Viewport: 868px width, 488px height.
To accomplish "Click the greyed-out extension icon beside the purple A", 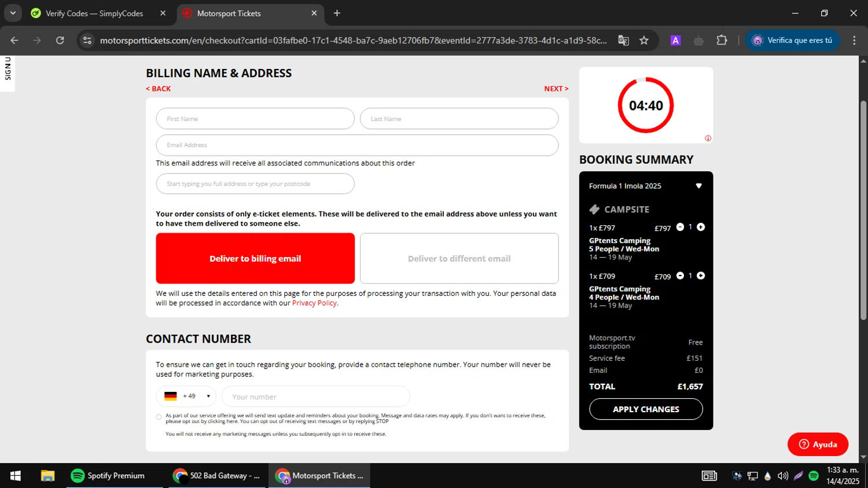I will 698,41.
